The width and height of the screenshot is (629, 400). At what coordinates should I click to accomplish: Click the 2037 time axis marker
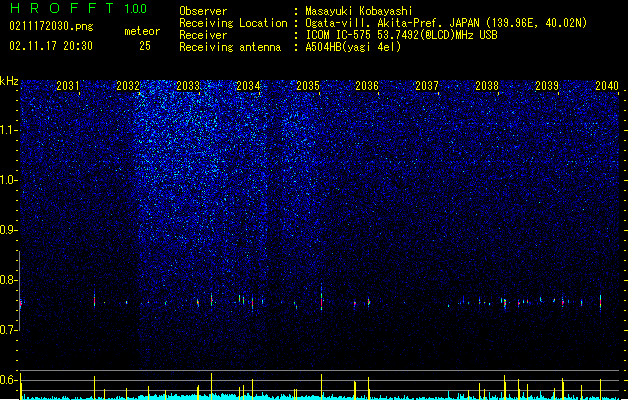point(427,85)
